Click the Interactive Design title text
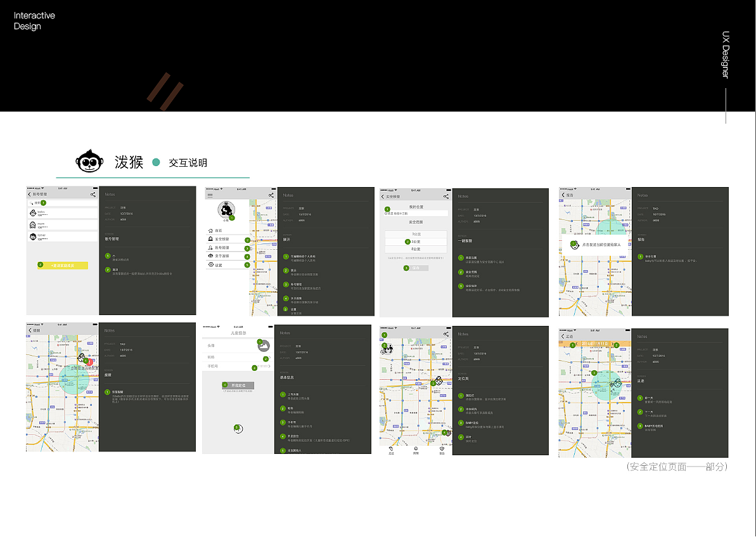 pos(34,21)
